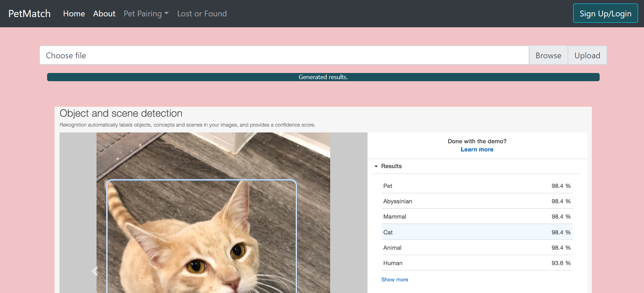This screenshot has height=293, width=644.
Task: Click the Done with the demo? text
Action: [477, 141]
